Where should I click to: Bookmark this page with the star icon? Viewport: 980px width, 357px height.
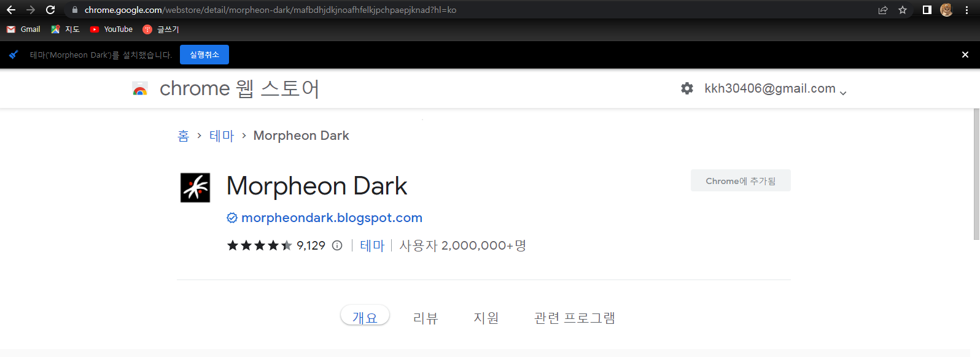coord(903,10)
